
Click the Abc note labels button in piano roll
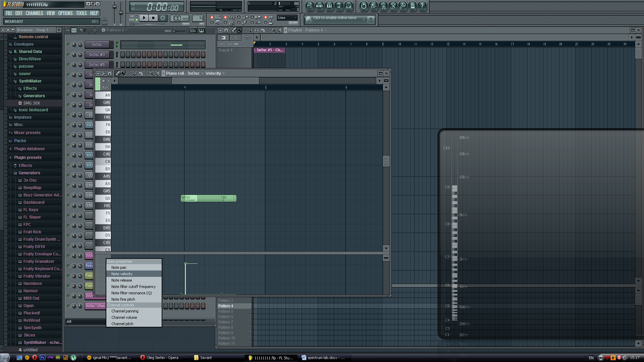(x=106, y=87)
